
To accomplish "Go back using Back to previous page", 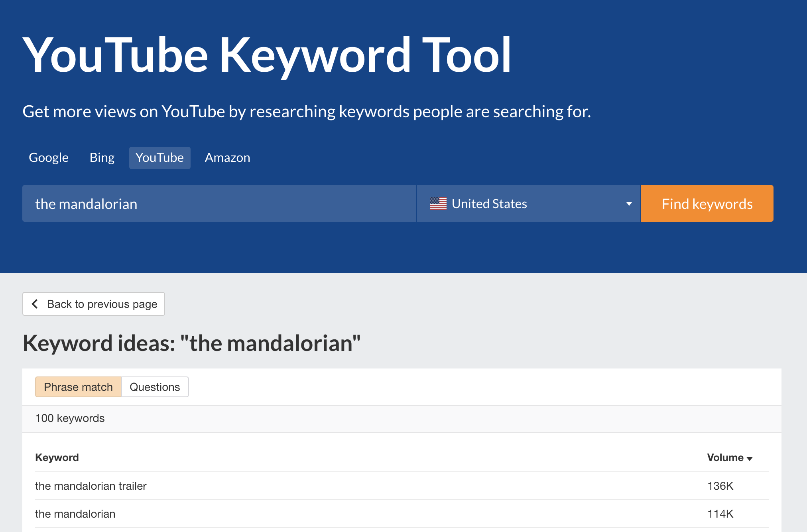I will (94, 304).
